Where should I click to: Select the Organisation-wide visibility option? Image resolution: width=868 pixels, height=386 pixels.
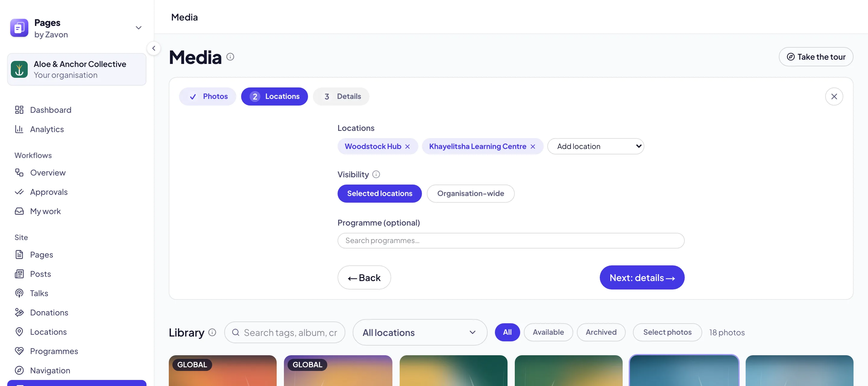pos(470,194)
